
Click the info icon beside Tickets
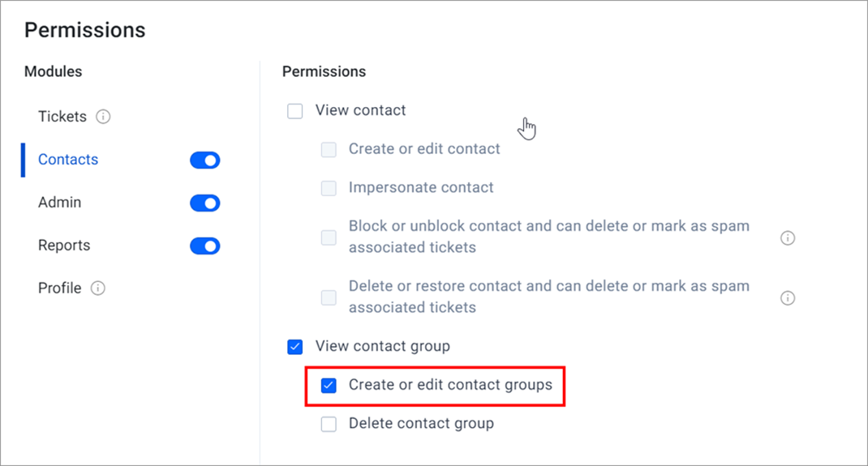tap(103, 117)
